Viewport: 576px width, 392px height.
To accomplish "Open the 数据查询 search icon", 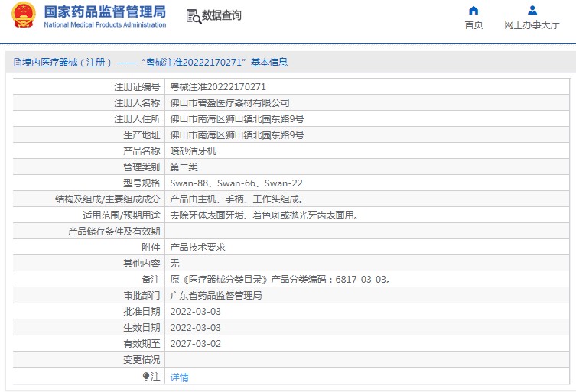I will pyautogui.click(x=194, y=17).
